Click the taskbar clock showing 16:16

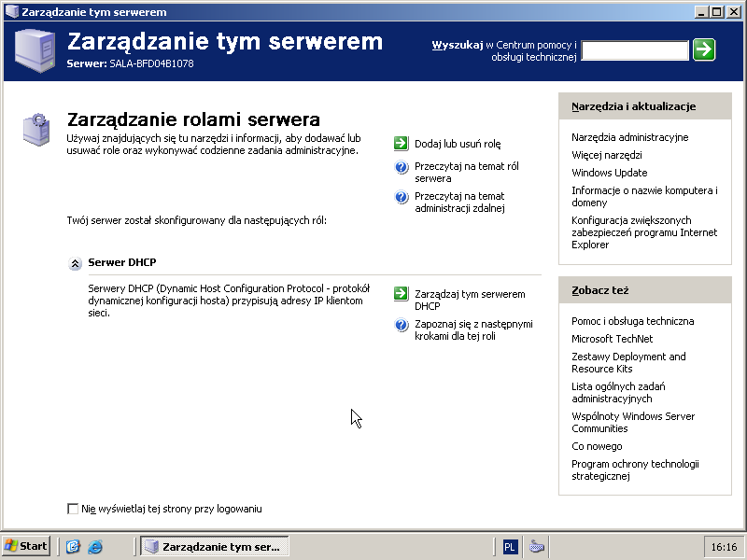[724, 547]
